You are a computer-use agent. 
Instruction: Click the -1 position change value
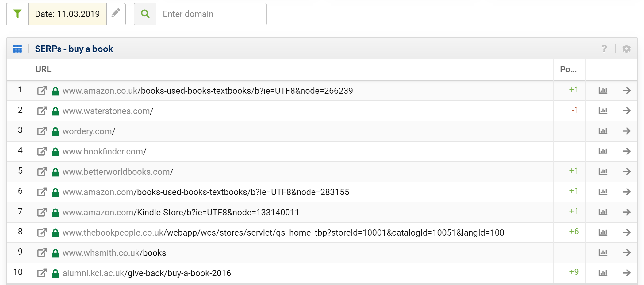pos(575,110)
